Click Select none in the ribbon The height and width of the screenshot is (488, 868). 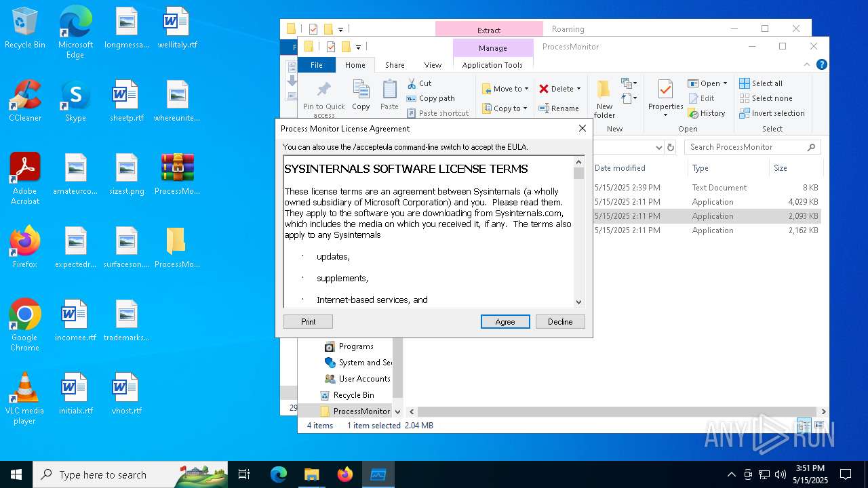[x=766, y=98]
